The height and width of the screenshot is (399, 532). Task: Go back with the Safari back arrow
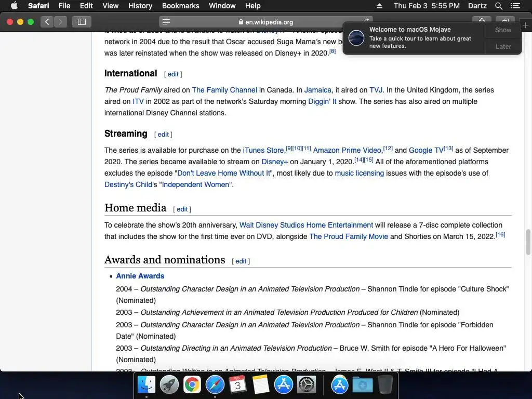coord(47,22)
